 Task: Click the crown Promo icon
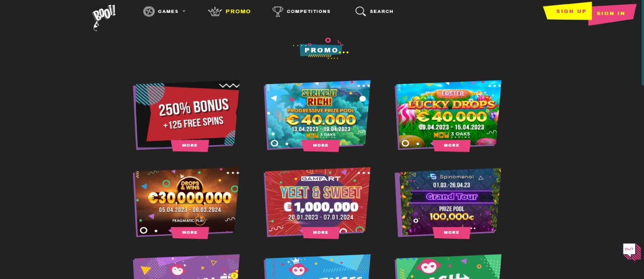click(x=215, y=12)
